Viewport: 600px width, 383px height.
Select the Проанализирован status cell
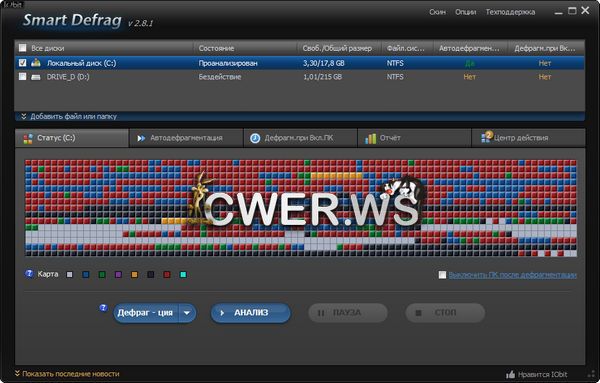[228, 63]
